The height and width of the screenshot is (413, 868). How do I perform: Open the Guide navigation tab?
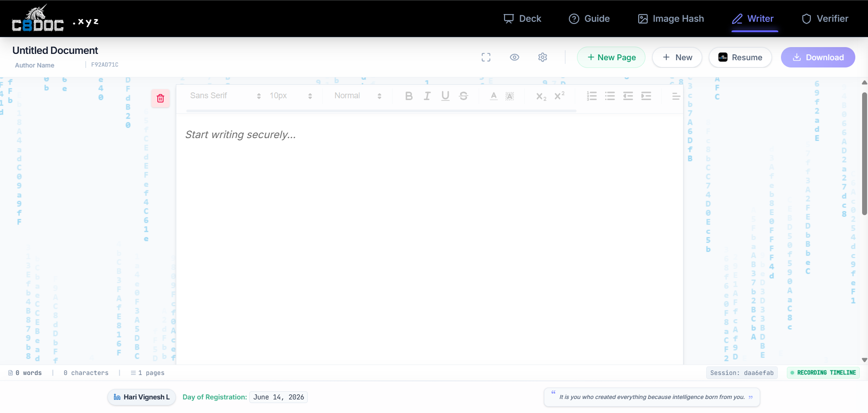589,19
